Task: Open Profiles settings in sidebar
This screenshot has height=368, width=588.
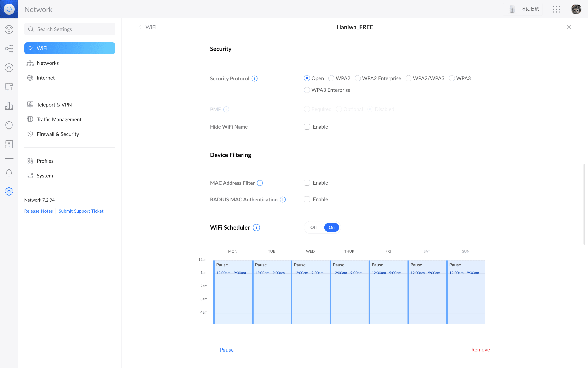Action: coord(70,161)
